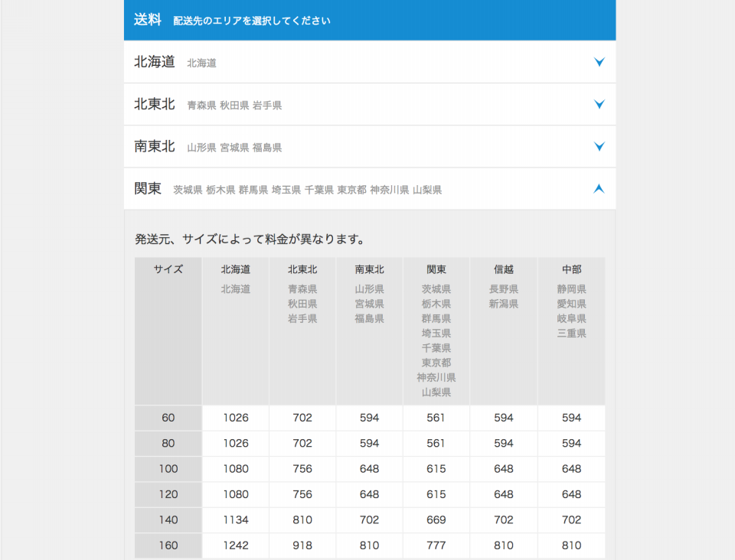Click 岐阜県 in the 中部 column
The height and width of the screenshot is (560, 735).
pyautogui.click(x=572, y=318)
